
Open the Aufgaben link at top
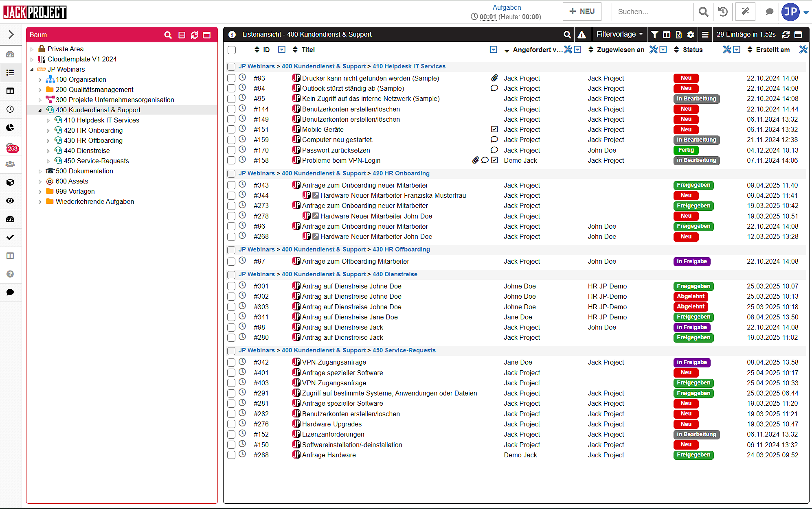coord(507,7)
